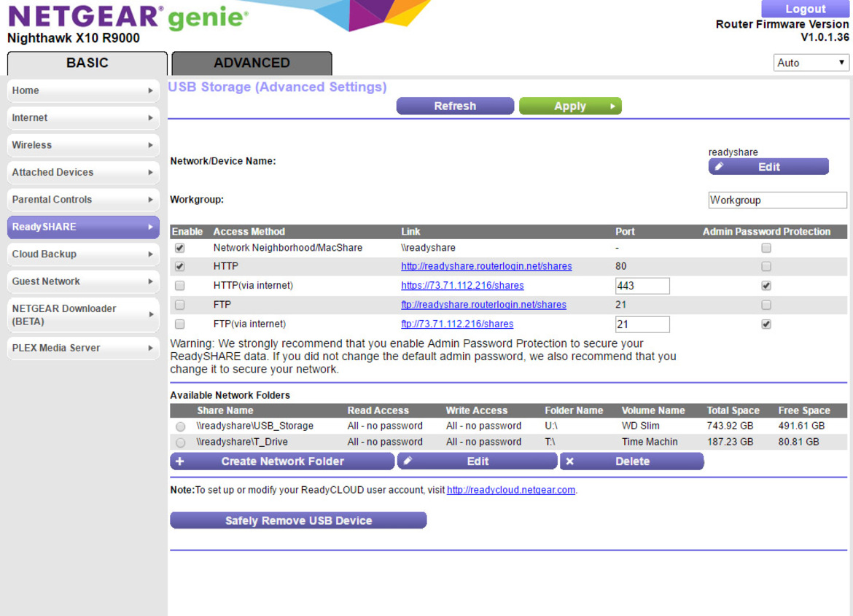Expand the Internet menu arrow
853x616 pixels.
pos(151,117)
